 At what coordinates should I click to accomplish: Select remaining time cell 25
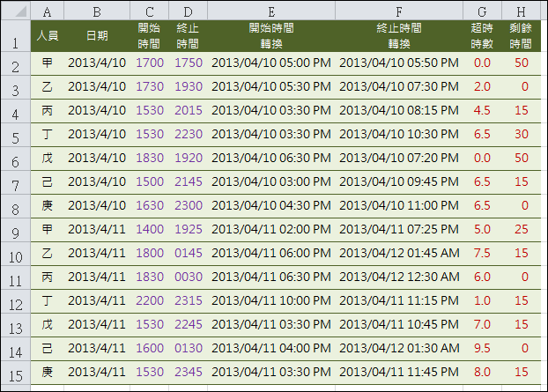click(x=521, y=230)
